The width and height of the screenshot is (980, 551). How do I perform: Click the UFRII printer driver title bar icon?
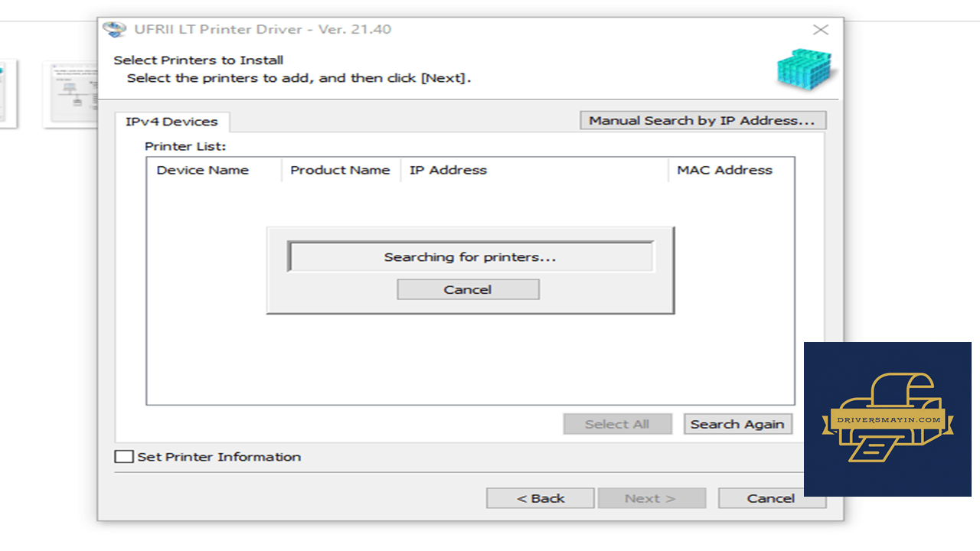(114, 29)
